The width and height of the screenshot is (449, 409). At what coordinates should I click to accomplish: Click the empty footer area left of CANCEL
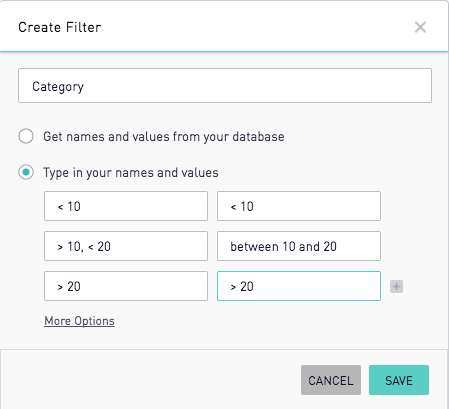pyautogui.click(x=150, y=379)
